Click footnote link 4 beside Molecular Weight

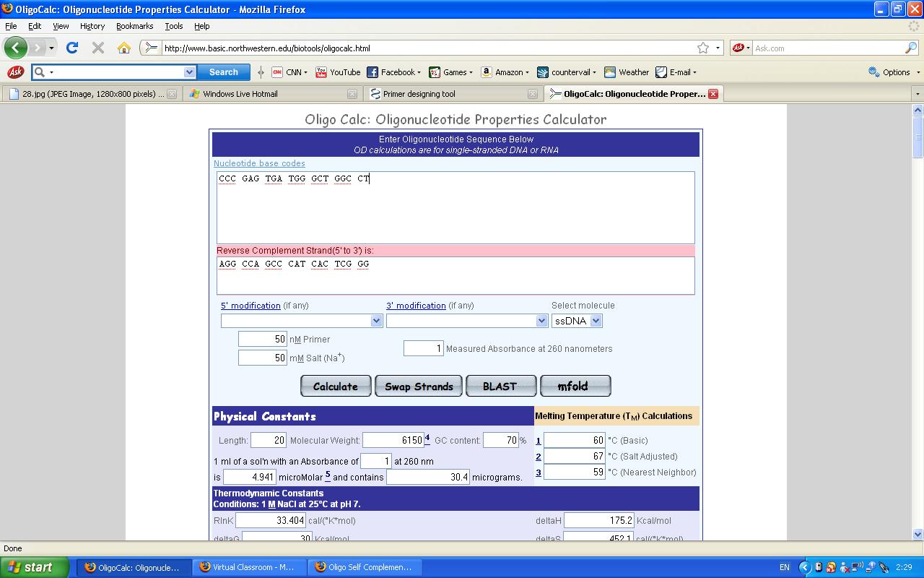pos(427,438)
